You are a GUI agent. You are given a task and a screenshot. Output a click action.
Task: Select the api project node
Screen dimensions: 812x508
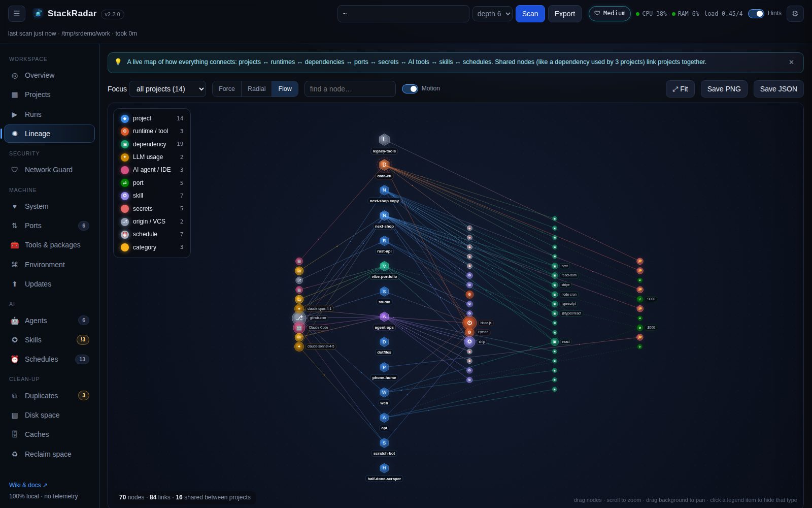pyautogui.click(x=384, y=418)
